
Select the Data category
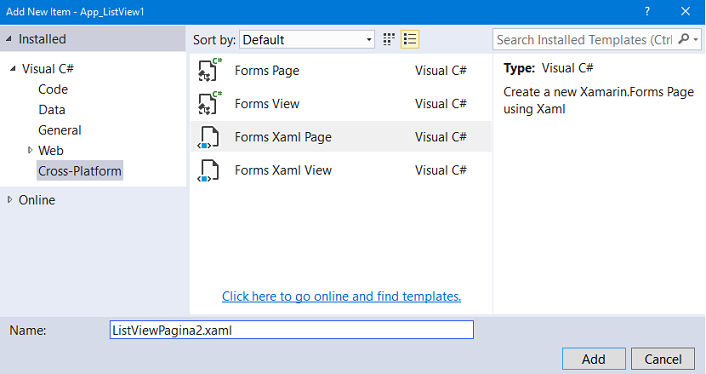(52, 110)
